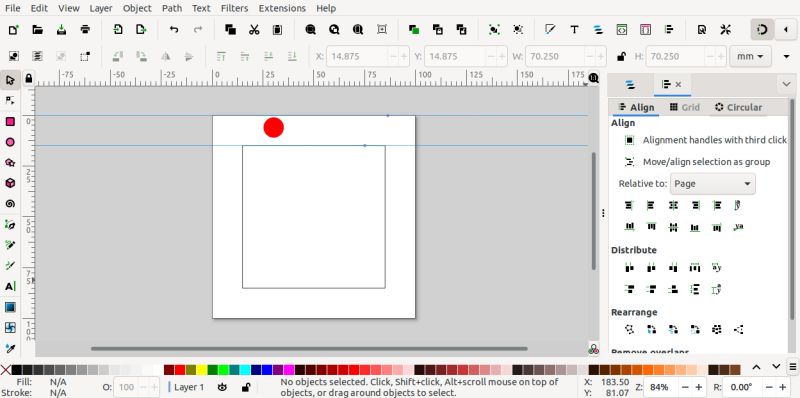Select the Node edit tool

[x=10, y=101]
